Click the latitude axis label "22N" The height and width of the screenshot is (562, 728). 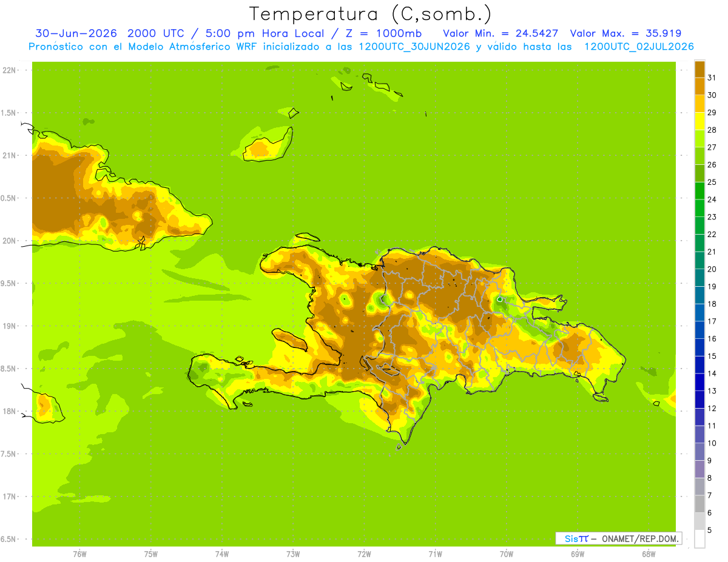(x=9, y=70)
